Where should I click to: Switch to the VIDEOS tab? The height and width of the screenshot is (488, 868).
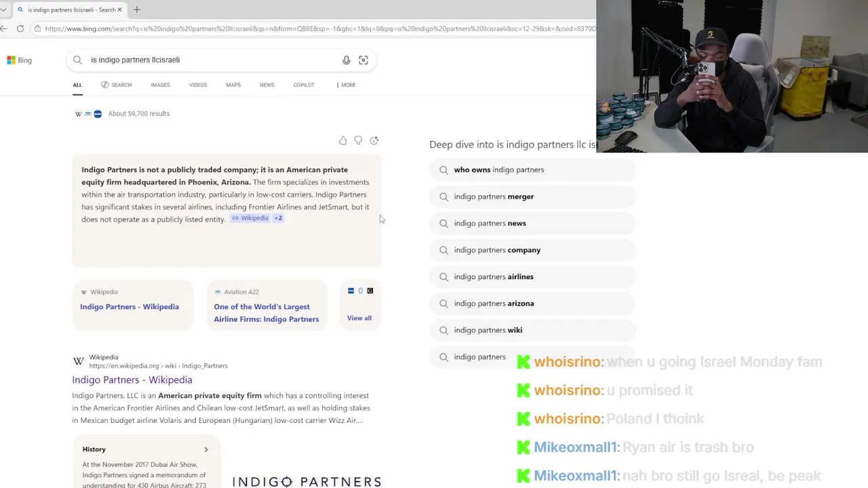pyautogui.click(x=198, y=85)
